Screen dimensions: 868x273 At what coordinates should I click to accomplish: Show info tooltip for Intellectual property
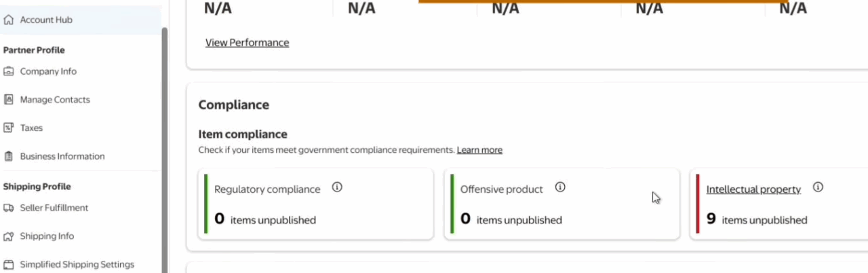point(818,187)
